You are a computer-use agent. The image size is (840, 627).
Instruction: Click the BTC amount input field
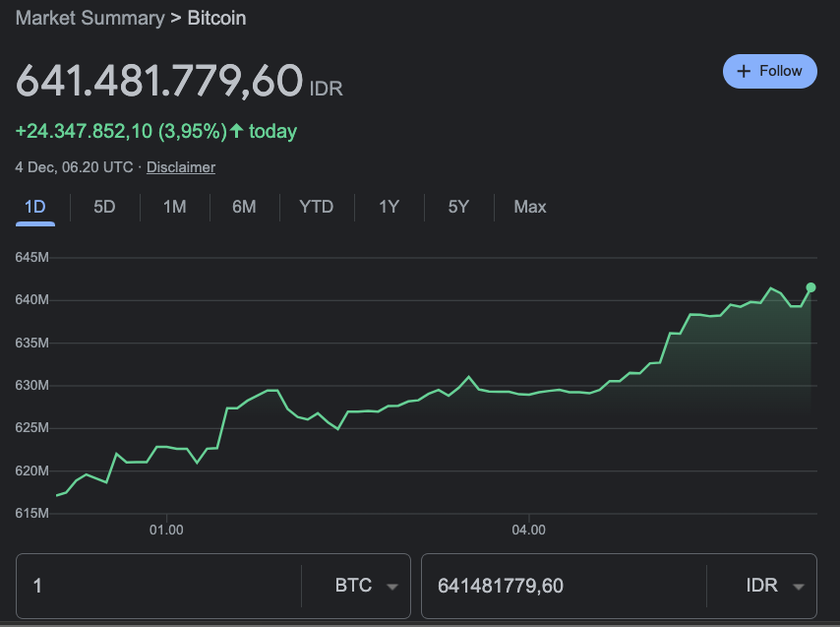(x=157, y=586)
